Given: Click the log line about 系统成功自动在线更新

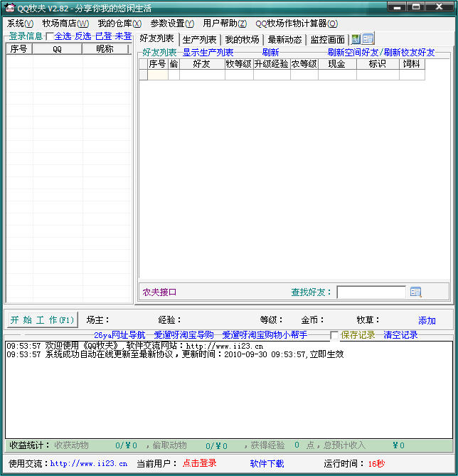Looking at the screenshot, I should [x=175, y=354].
